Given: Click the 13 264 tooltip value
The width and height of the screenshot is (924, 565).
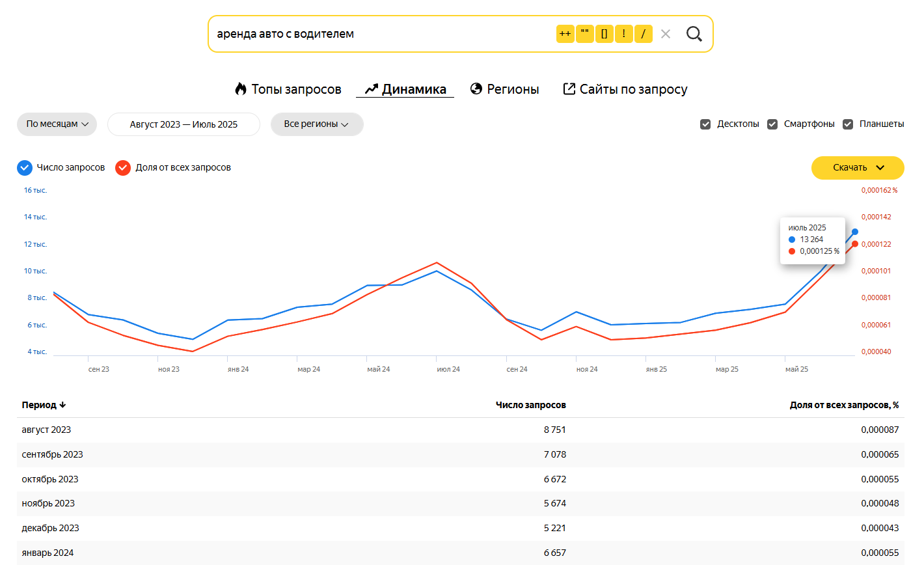Looking at the screenshot, I should click(811, 240).
